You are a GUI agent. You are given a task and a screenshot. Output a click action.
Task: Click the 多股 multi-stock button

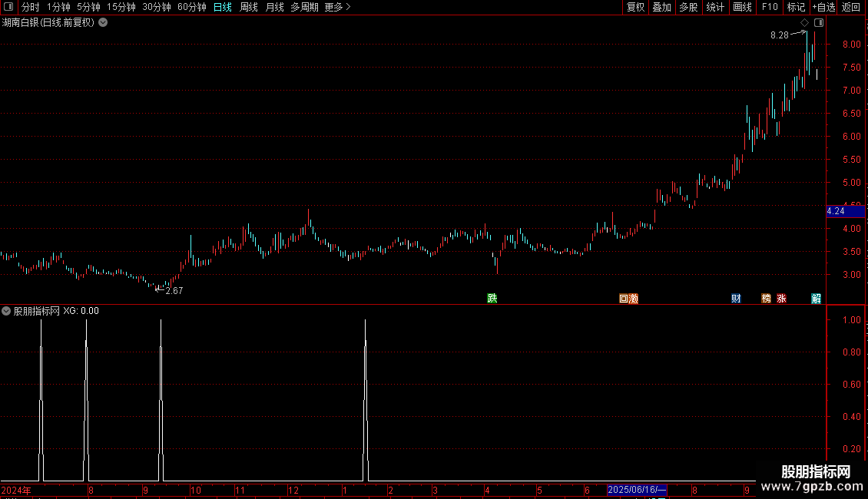tap(689, 7)
